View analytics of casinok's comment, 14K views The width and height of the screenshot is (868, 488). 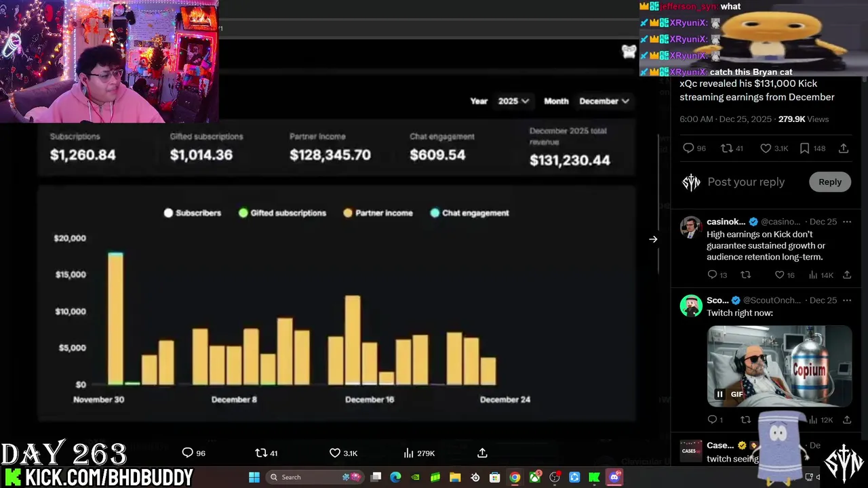click(813, 274)
